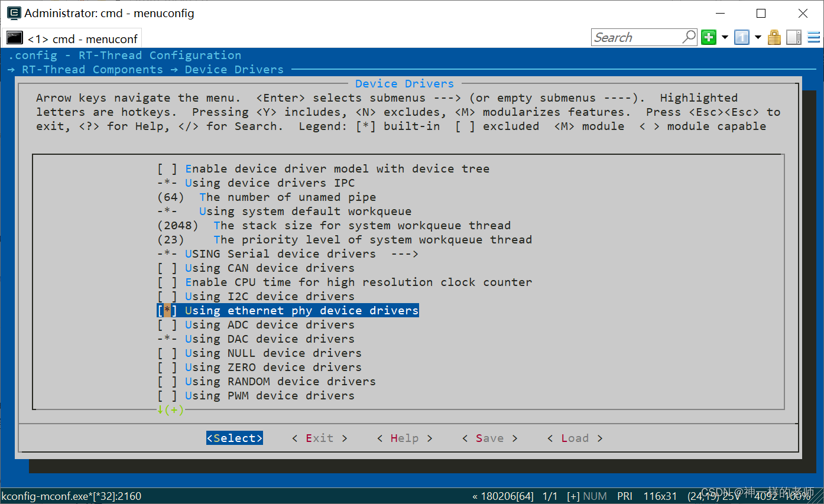The width and height of the screenshot is (824, 504).
Task: Edit '(23) The priority level' workqueue value
Action: coord(344,239)
